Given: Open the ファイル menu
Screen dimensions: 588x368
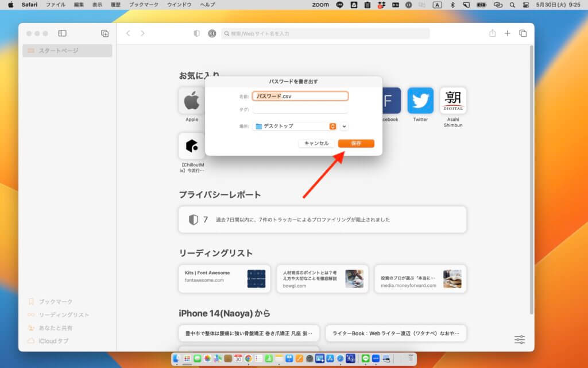Looking at the screenshot, I should coord(56,5).
